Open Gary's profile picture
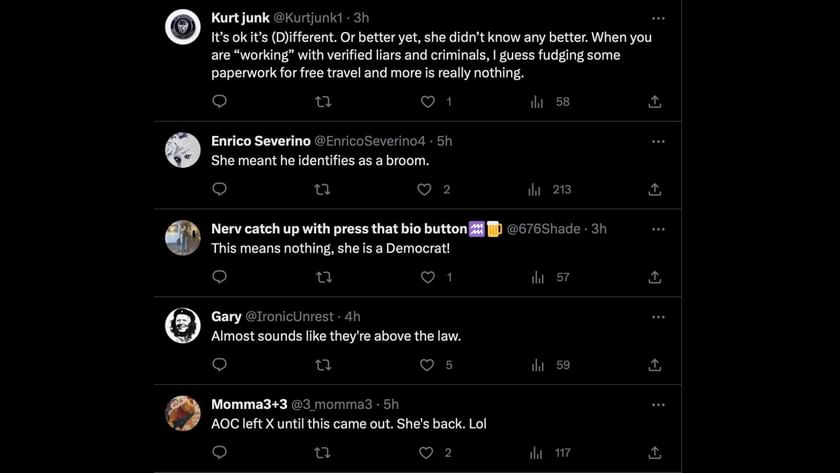 pyautogui.click(x=183, y=326)
